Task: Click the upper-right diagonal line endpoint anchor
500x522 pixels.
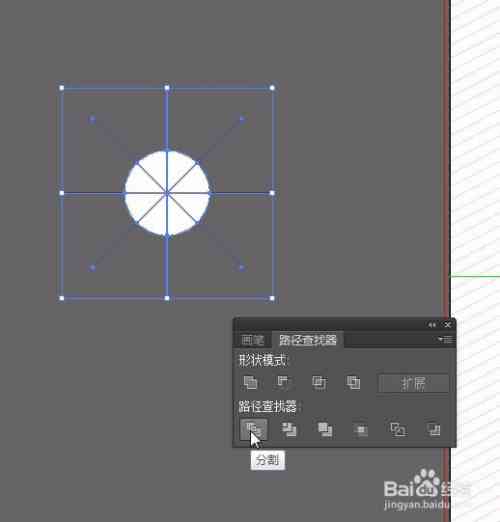Action: 242,119
